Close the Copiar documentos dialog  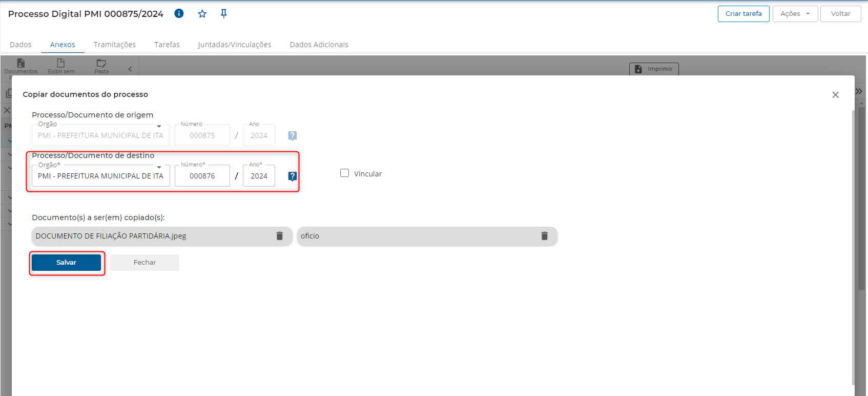coord(835,95)
